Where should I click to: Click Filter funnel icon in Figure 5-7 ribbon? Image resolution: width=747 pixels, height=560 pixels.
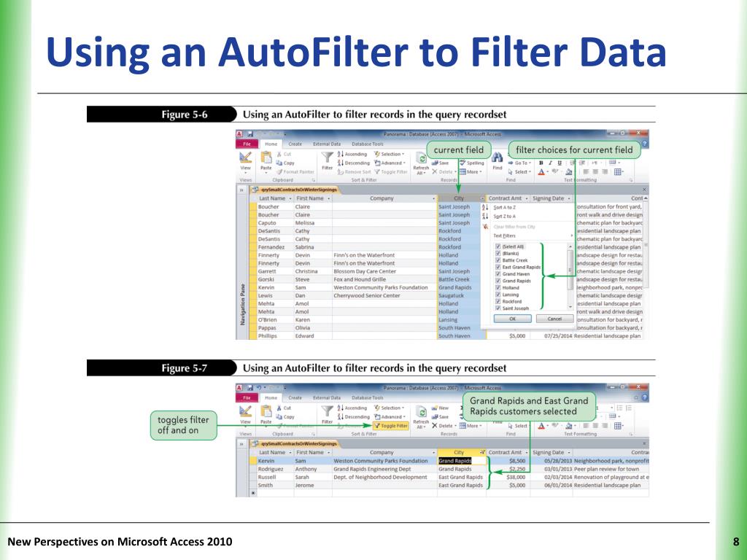327,411
